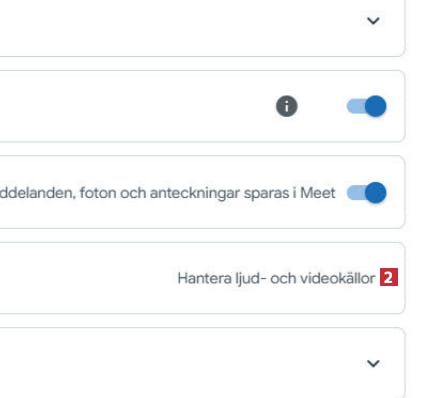Show details via the gray circled i icon

coord(287,106)
